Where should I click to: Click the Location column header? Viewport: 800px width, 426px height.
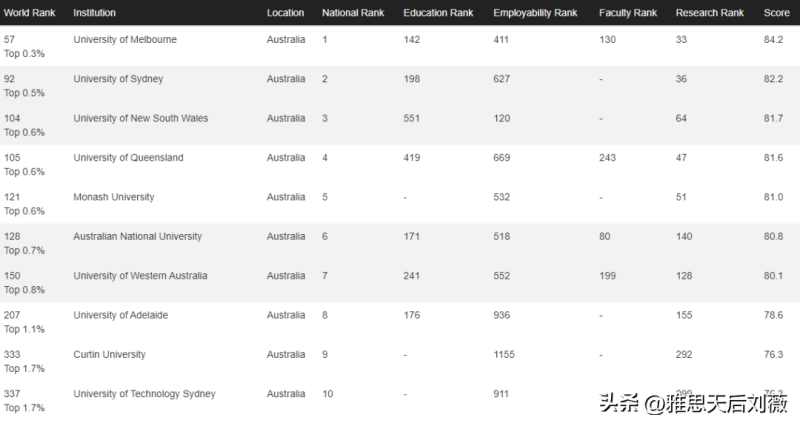pyautogui.click(x=285, y=13)
